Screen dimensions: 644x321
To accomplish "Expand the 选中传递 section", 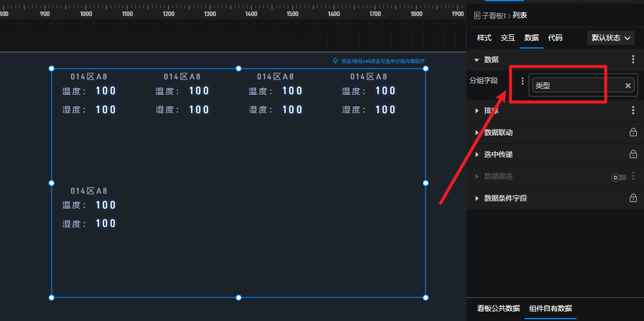I will click(x=477, y=155).
